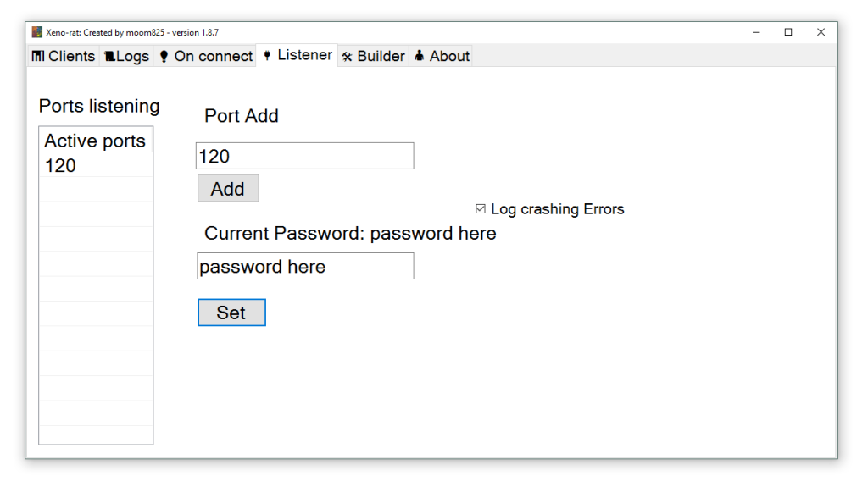The image size is (868, 487).
Task: Click the first empty row below port 120
Action: coord(95,190)
